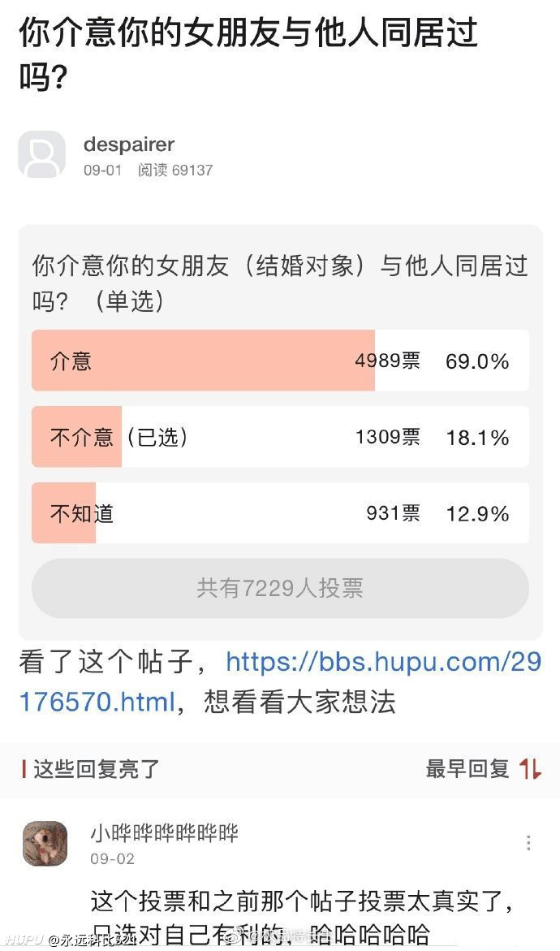Open the 最早回复 sort dropdown
Screen dimensions: 560x951
point(467,769)
